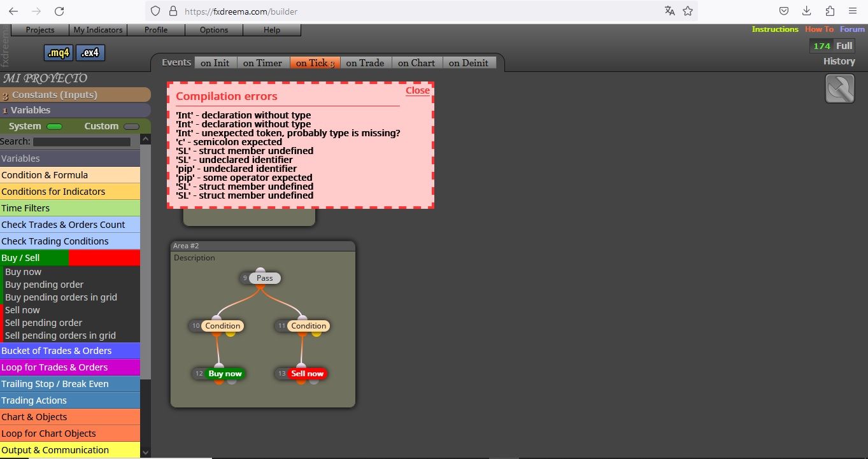Screen dimensions: 868x459
Task: Click the wrench settings icon
Action: (x=840, y=88)
